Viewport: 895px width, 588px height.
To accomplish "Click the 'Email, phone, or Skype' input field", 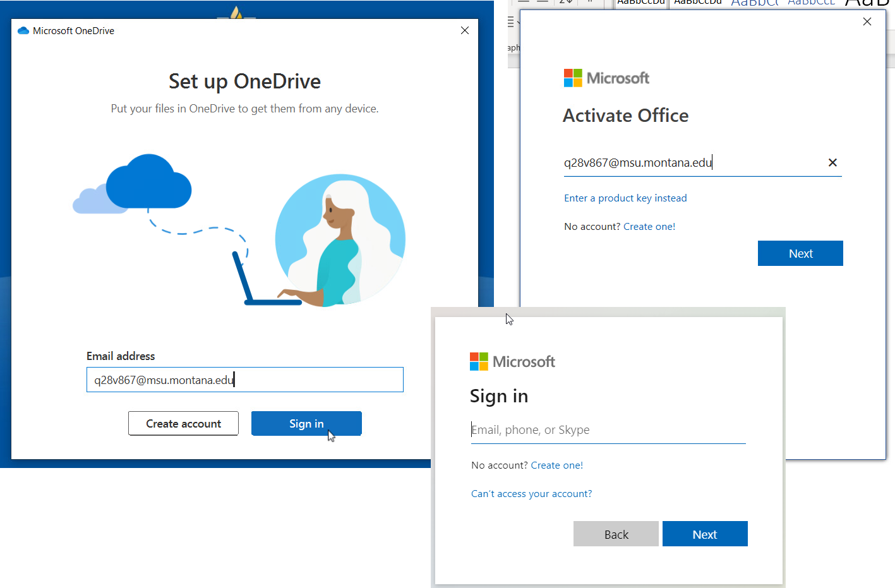I will [x=606, y=429].
